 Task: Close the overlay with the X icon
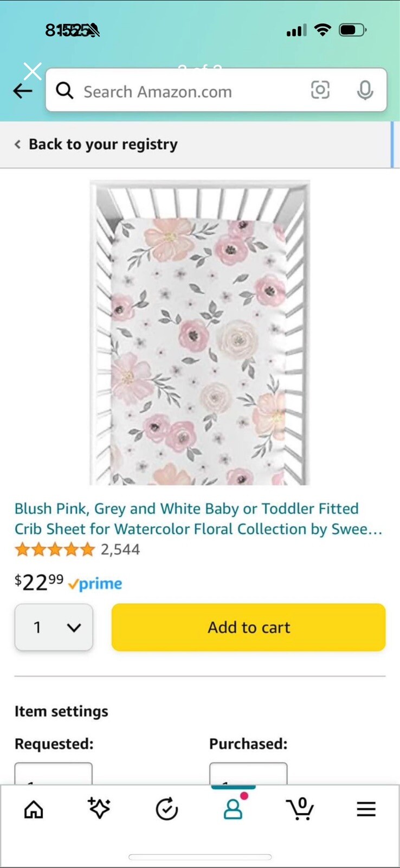[33, 71]
